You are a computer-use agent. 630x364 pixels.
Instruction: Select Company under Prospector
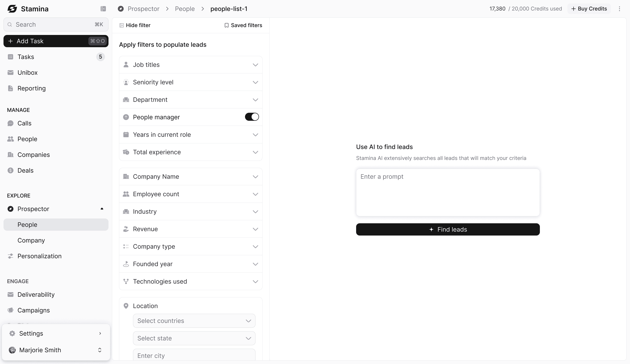pyautogui.click(x=31, y=240)
